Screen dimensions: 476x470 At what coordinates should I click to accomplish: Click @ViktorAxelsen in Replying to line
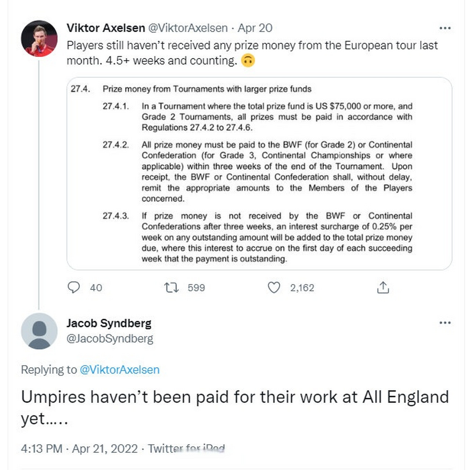click(120, 369)
